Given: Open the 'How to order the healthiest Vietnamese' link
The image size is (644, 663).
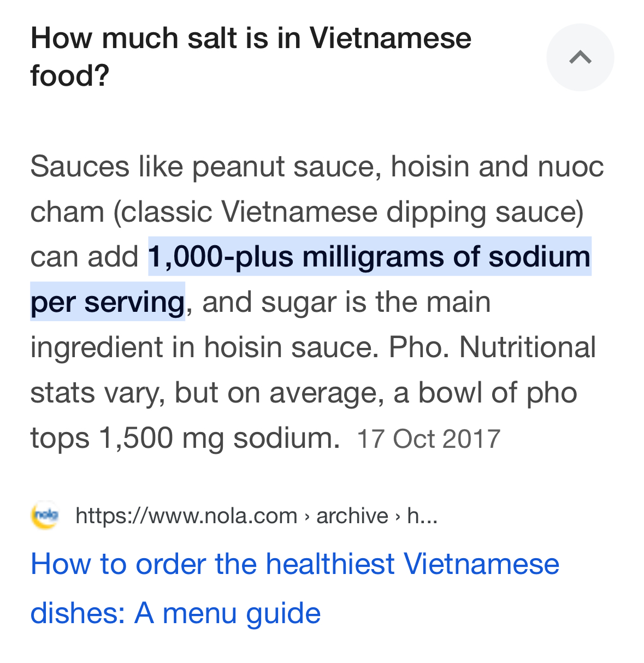Looking at the screenshot, I should click(x=295, y=564).
